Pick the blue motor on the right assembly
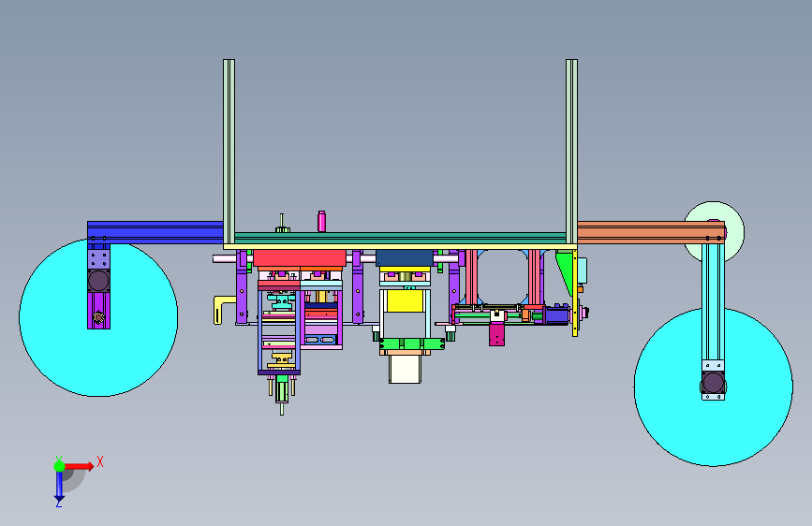This screenshot has height=526, width=812. (x=556, y=315)
